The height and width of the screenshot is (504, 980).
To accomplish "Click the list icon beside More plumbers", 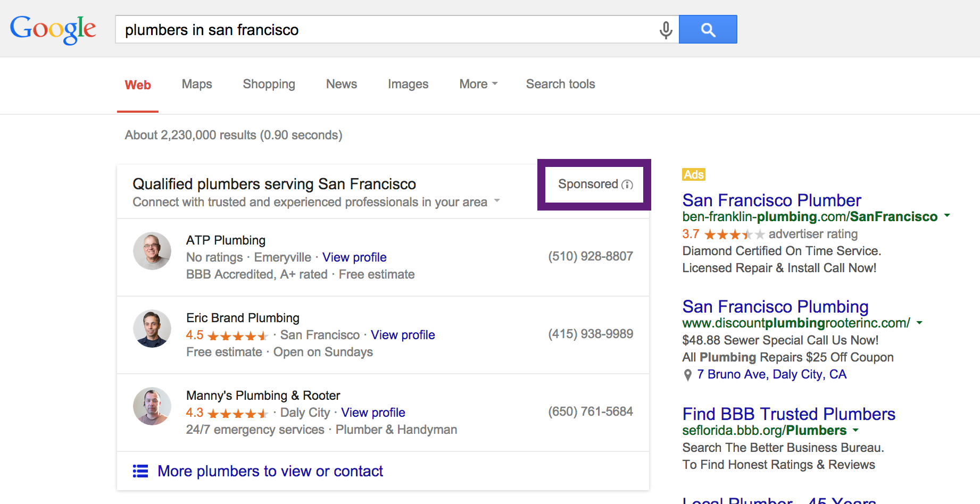I will point(140,471).
